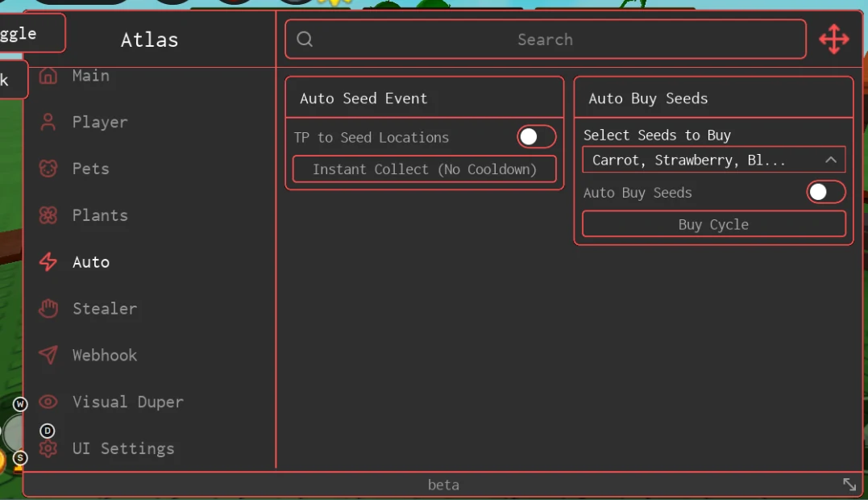The height and width of the screenshot is (500, 868).
Task: Click the Visual Duper eye icon
Action: pyautogui.click(x=48, y=402)
